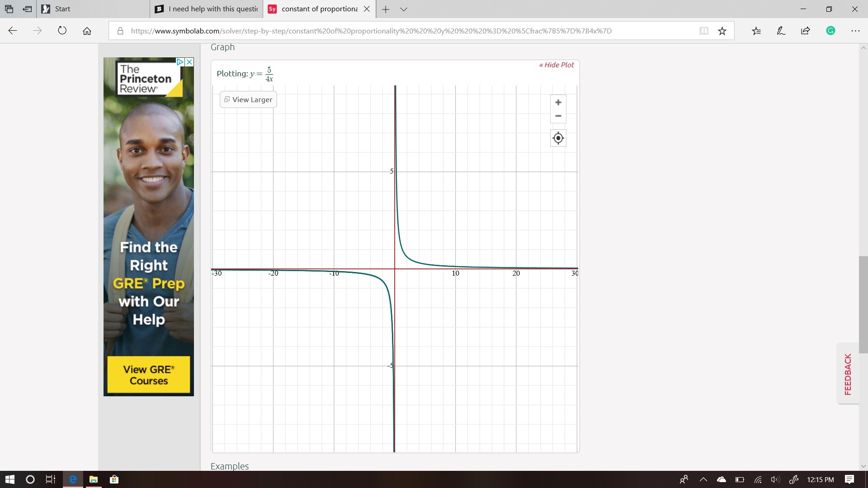This screenshot has width=868, height=488.
Task: Expand the tab preview chevron
Action: pyautogui.click(x=404, y=9)
